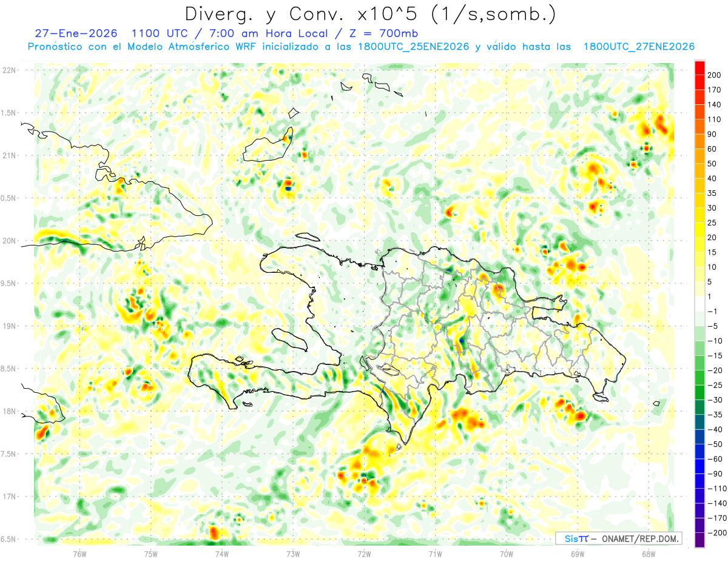728x562 pixels.
Task: Click the green swatch between -25 and -30
Action: (699, 392)
